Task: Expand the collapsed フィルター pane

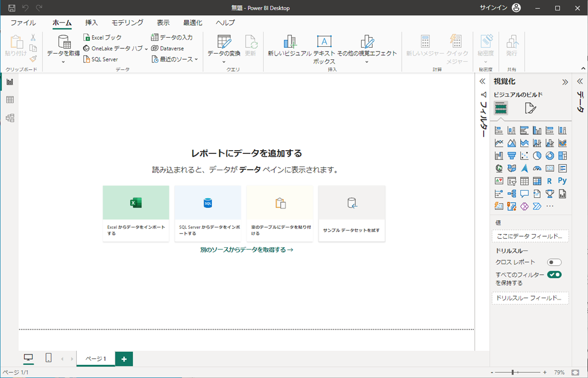Action: [482, 81]
